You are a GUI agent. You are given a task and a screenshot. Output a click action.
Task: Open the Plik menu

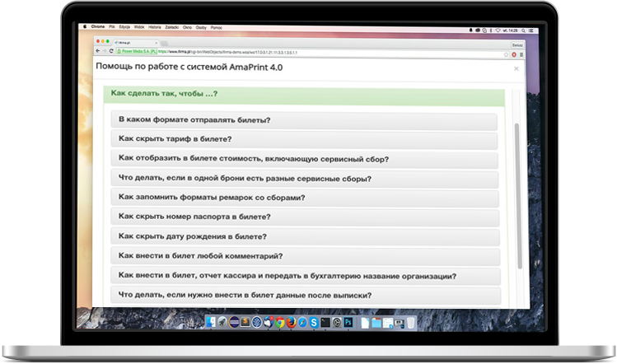(112, 26)
